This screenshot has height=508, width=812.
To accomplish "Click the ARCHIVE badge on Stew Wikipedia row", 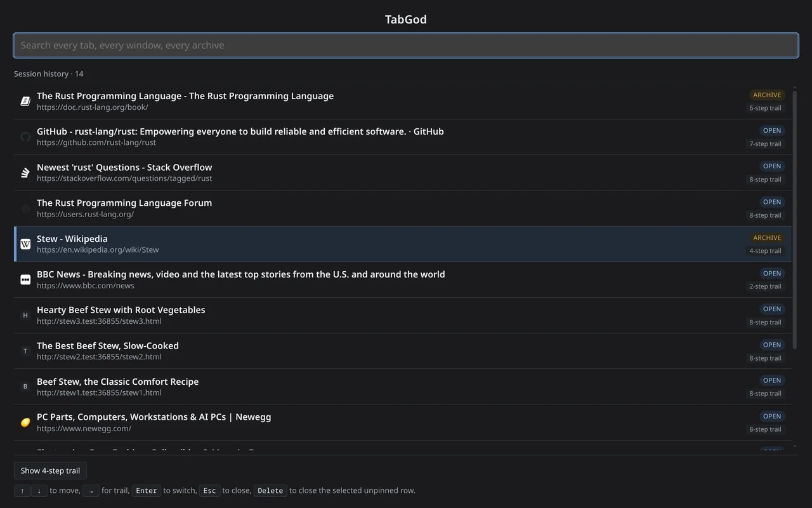I will [767, 237].
